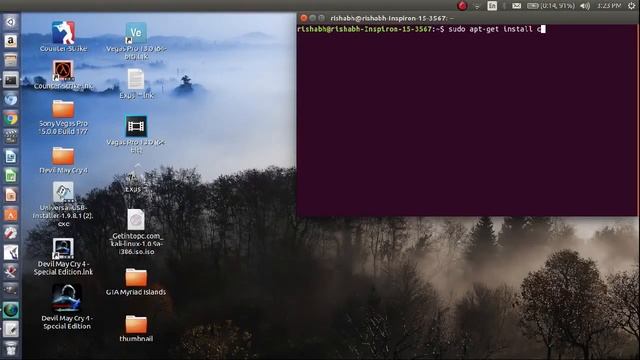The height and width of the screenshot is (360, 640).
Task: Open the Ubuntu Dash search from launcher
Action: 11,22
